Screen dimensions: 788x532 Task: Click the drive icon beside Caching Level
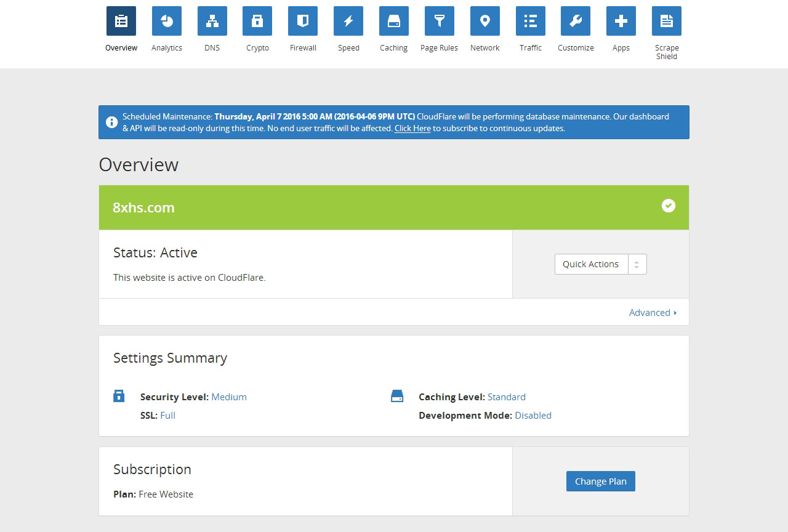click(x=397, y=396)
